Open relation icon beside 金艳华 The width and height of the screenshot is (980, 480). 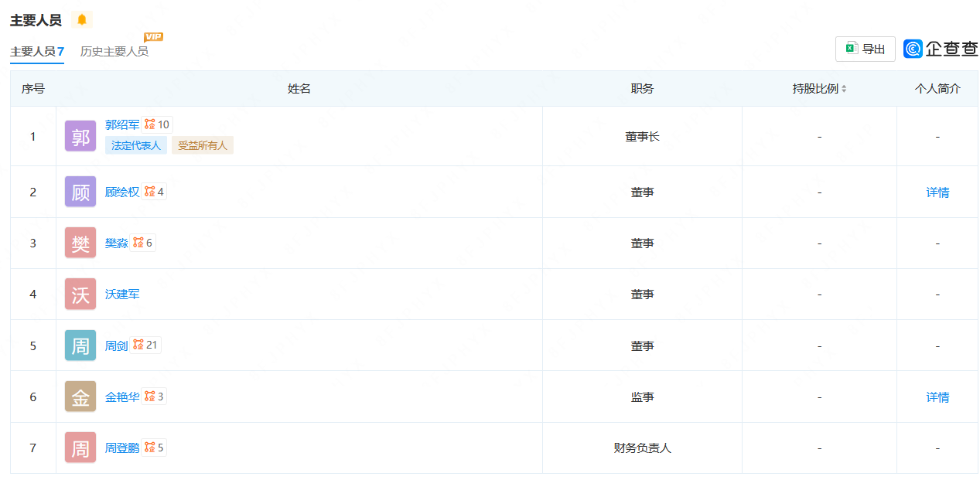(149, 397)
